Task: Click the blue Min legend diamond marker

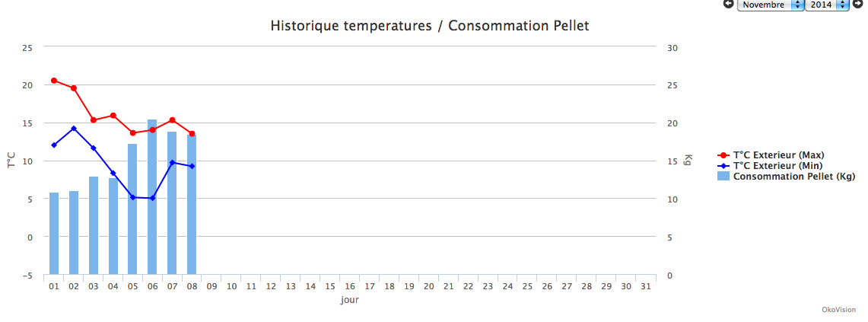Action: 723,165
